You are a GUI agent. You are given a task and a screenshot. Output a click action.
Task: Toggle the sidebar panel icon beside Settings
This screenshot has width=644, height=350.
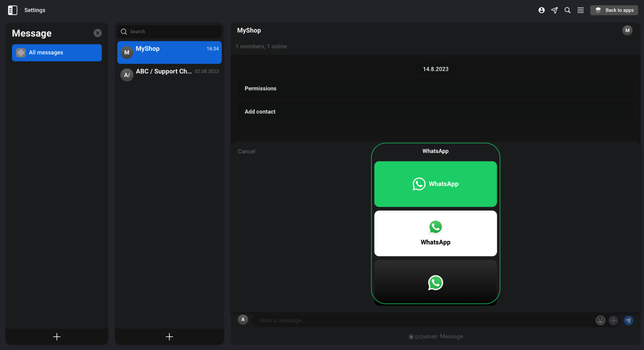13,10
